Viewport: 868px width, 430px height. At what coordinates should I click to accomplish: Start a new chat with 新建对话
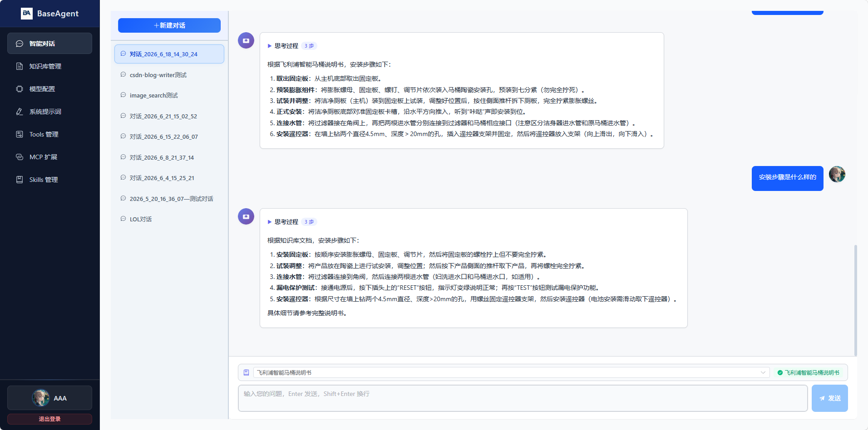click(x=169, y=25)
